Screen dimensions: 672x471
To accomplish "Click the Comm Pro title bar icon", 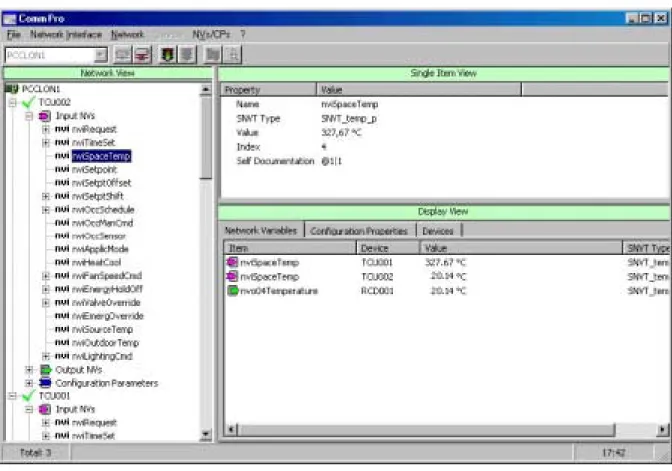I will (x=9, y=19).
